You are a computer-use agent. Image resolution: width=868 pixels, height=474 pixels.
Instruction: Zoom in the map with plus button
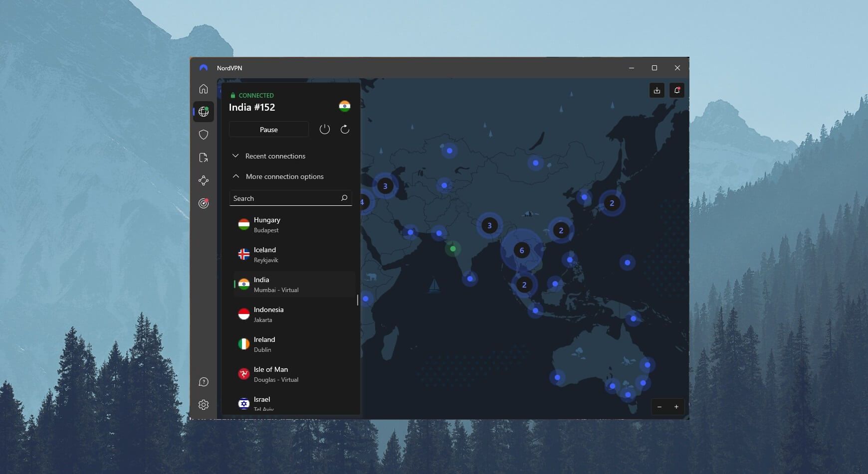[x=676, y=407]
